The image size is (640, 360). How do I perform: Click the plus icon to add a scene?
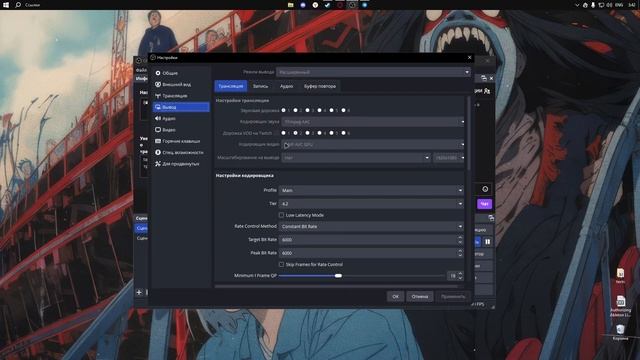tap(139, 292)
